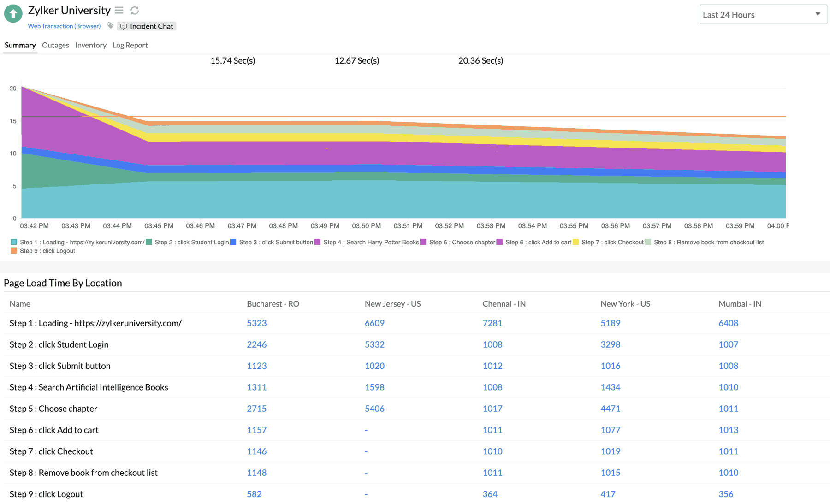This screenshot has width=830, height=504.
Task: Open the Web Transaction (Browser) link
Action: 64,26
